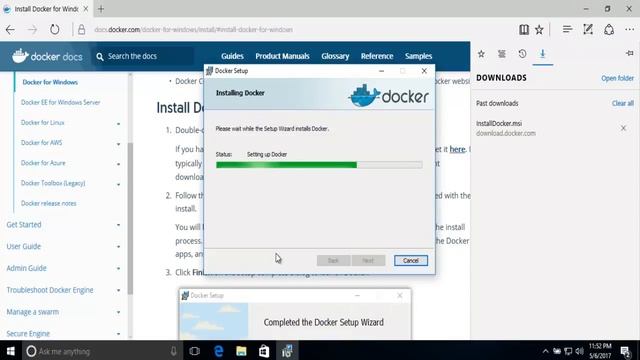The width and height of the screenshot is (640, 360).
Task: Click the Share notification icon in toolbar
Action: coord(609,29)
